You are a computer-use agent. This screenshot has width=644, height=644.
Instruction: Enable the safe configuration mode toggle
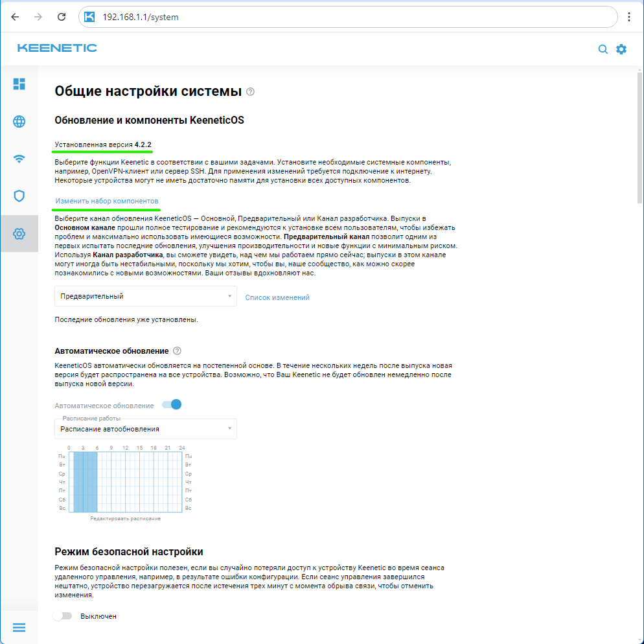pos(62,616)
